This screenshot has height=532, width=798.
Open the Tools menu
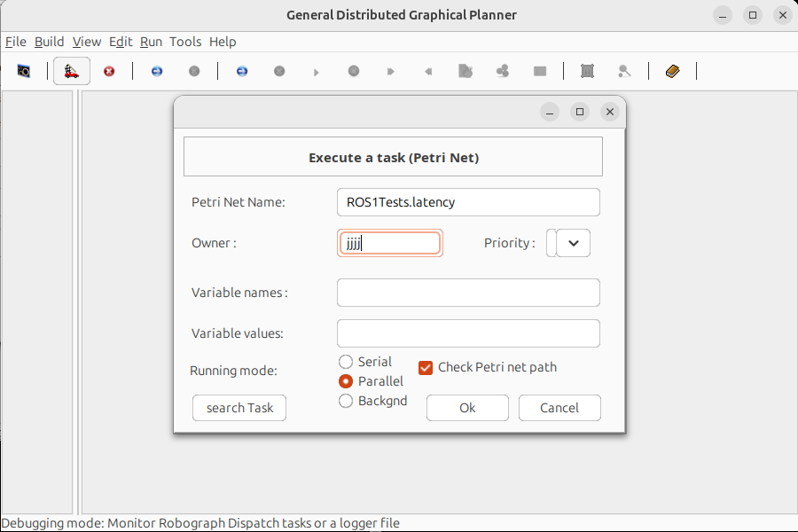(185, 42)
